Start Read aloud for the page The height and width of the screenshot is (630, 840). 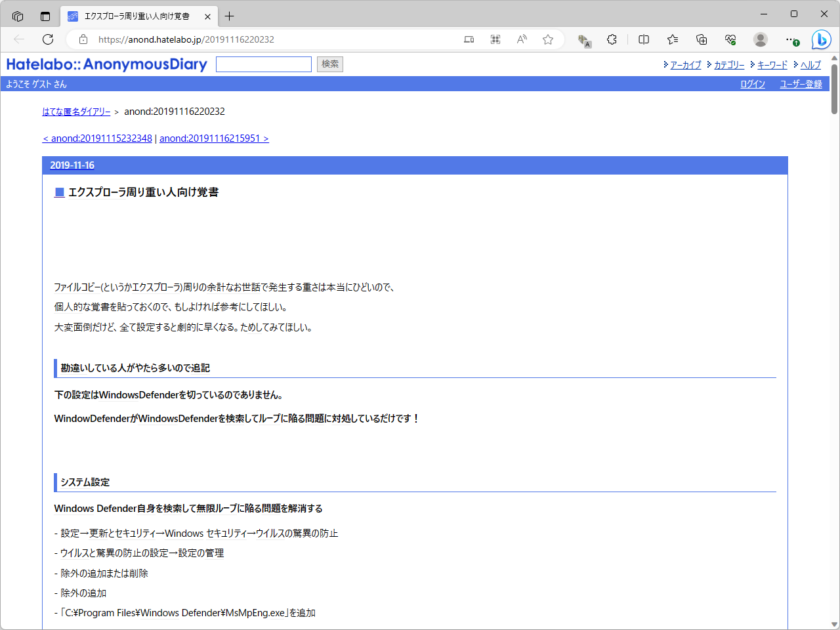coord(521,39)
